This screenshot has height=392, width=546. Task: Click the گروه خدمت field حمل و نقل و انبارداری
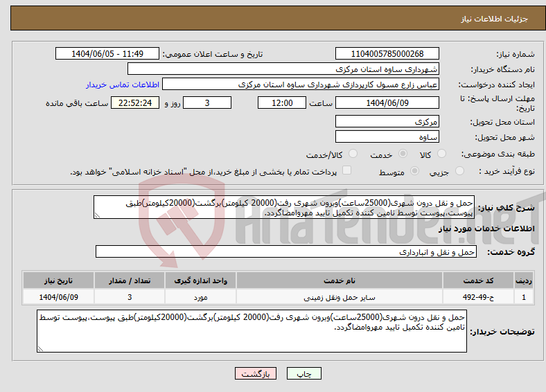click(286, 251)
